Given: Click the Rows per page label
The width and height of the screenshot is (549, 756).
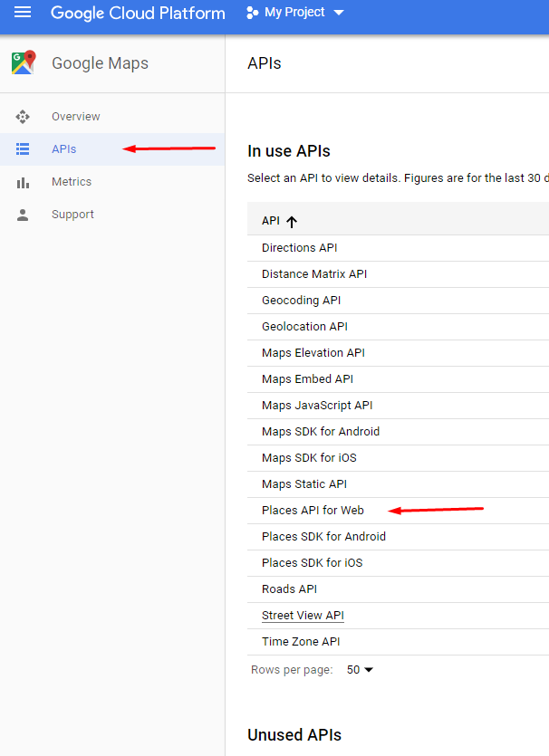Looking at the screenshot, I should click(292, 670).
